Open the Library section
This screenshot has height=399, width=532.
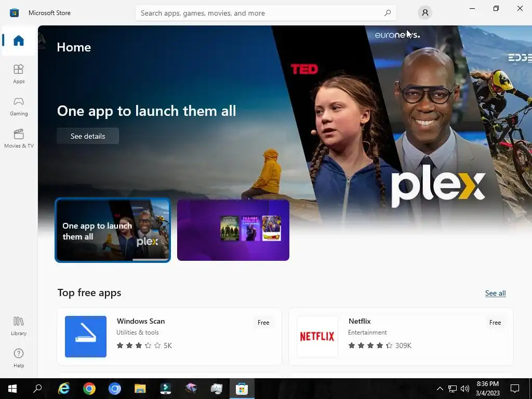(x=19, y=326)
